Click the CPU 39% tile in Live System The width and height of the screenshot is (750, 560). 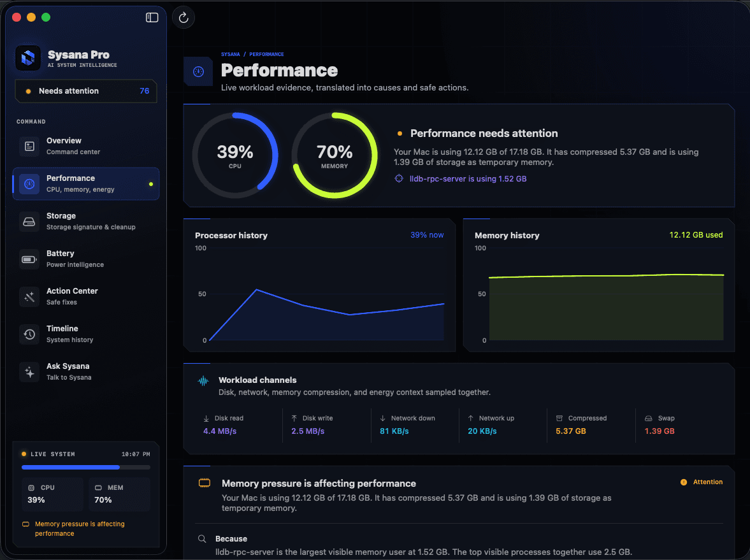coord(53,494)
